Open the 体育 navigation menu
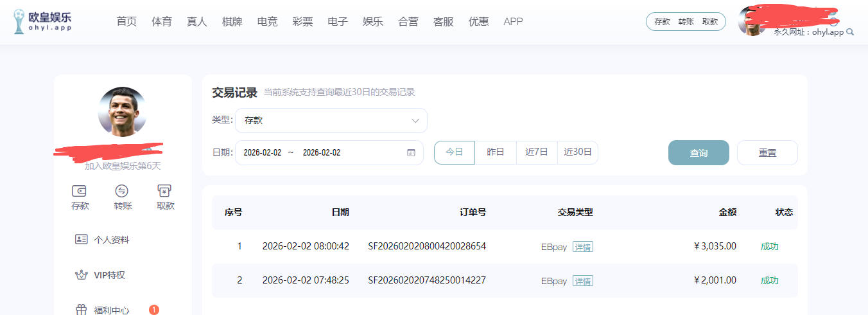 (x=162, y=21)
